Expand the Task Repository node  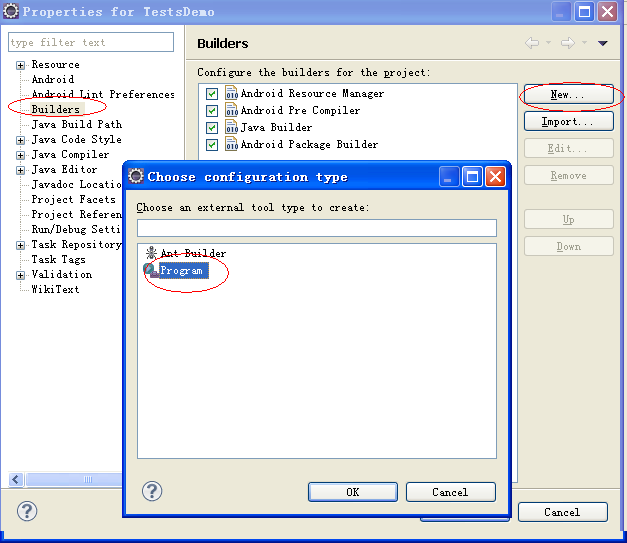point(20,245)
